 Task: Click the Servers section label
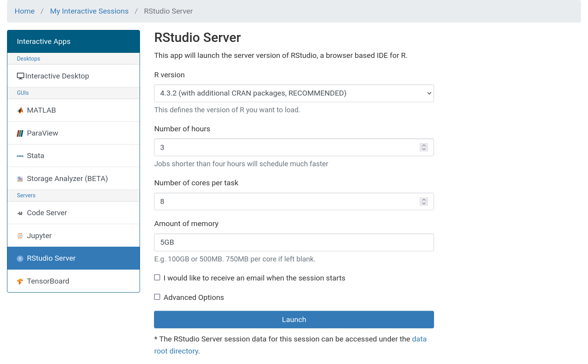pyautogui.click(x=26, y=195)
